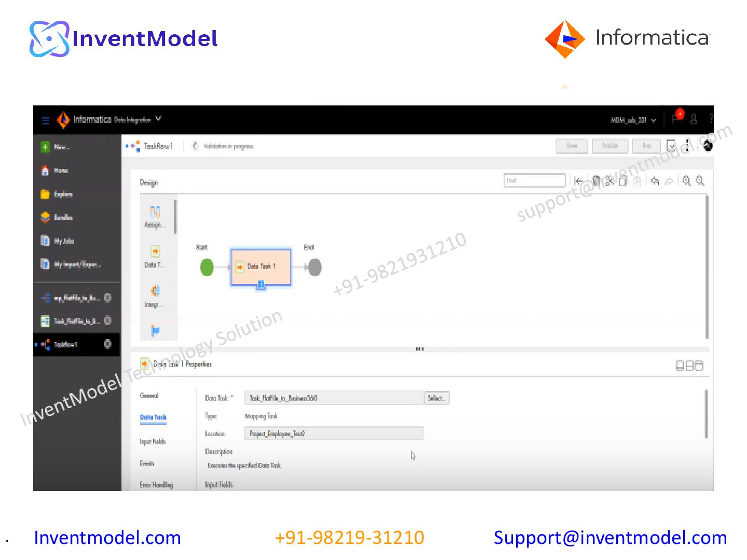Open the MDM org user dropdown
Image resolution: width=747 pixels, height=560 pixels.
(x=633, y=120)
